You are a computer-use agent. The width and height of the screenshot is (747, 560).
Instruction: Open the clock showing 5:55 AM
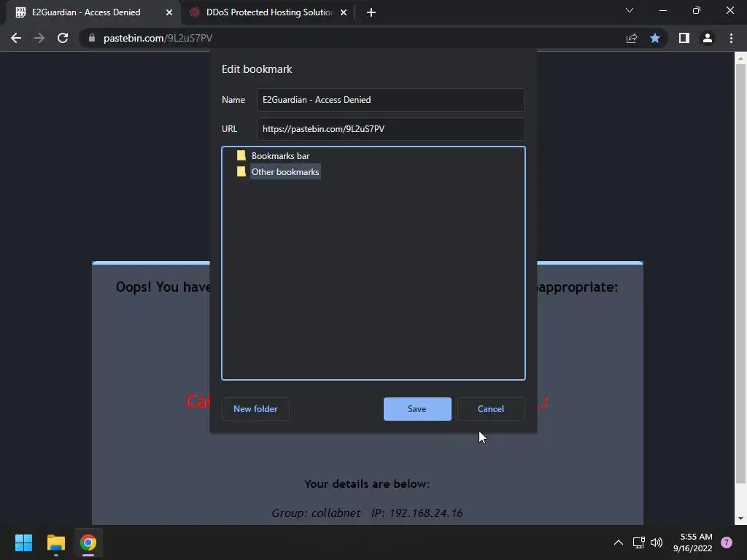click(693, 542)
